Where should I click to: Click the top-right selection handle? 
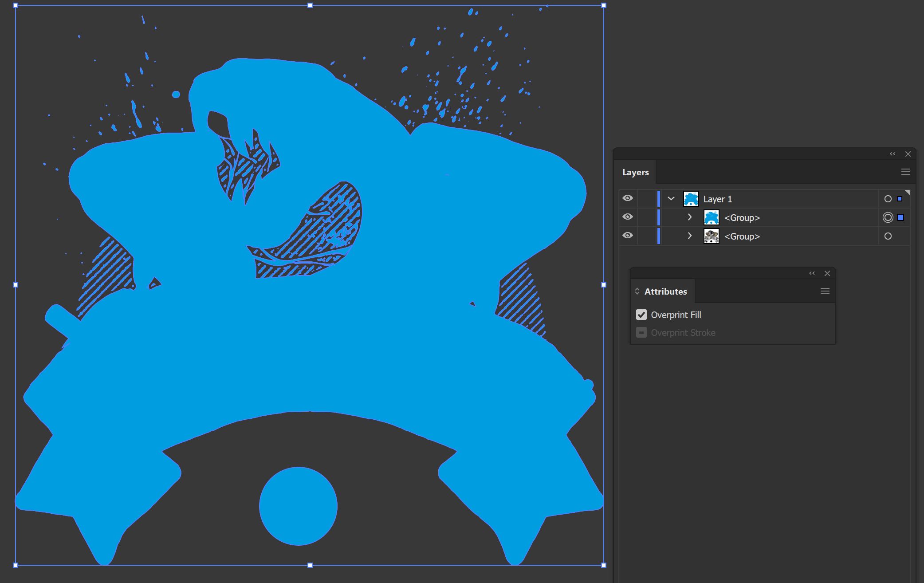(x=604, y=5)
